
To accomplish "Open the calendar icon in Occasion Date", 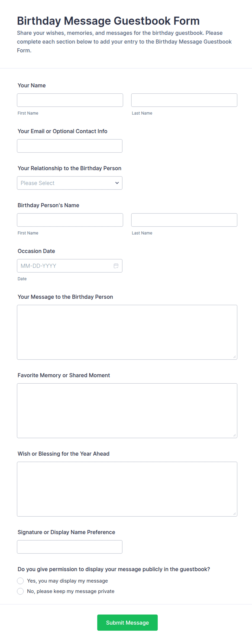I will coord(116,266).
